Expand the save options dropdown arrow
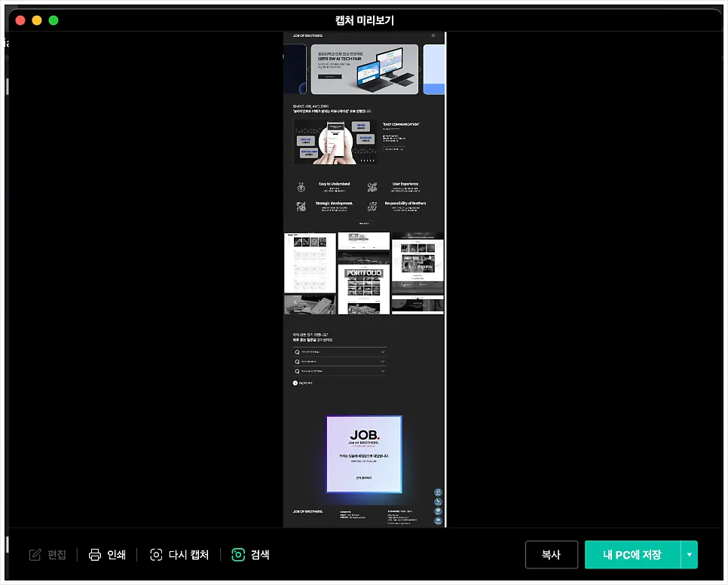 [x=690, y=555]
